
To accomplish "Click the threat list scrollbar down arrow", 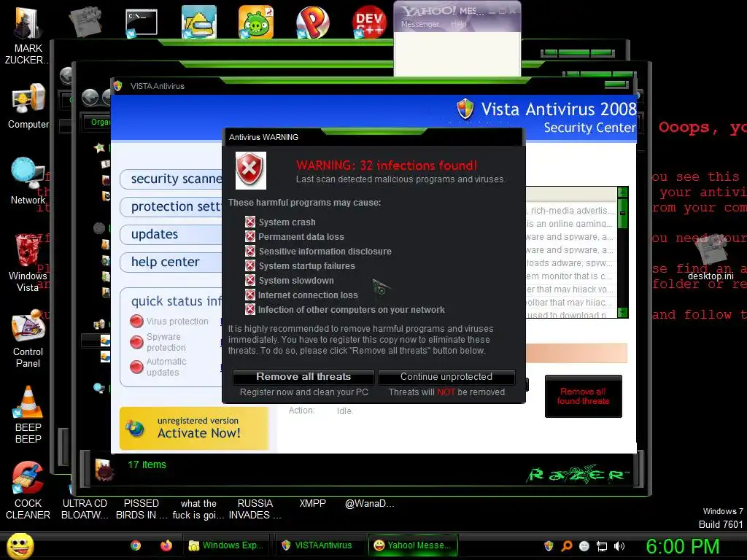I will click(622, 312).
